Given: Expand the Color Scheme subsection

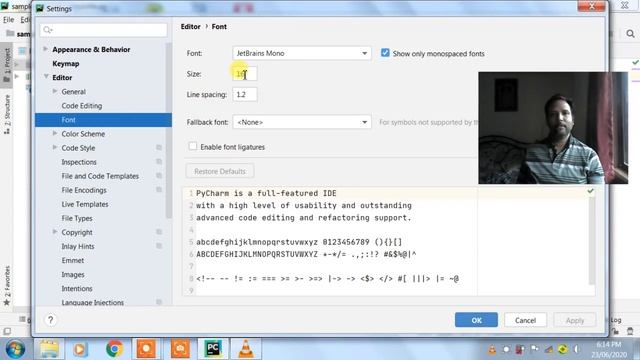Looking at the screenshot, I should click(55, 133).
